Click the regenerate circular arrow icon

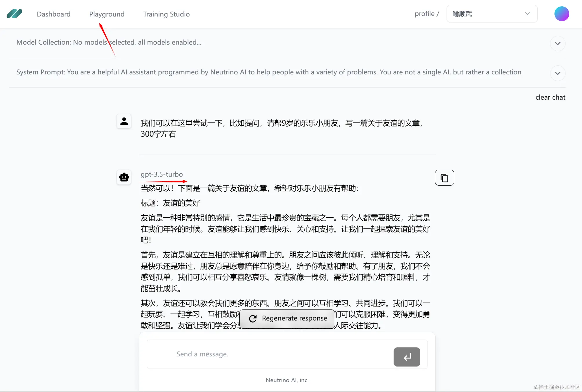(x=253, y=318)
